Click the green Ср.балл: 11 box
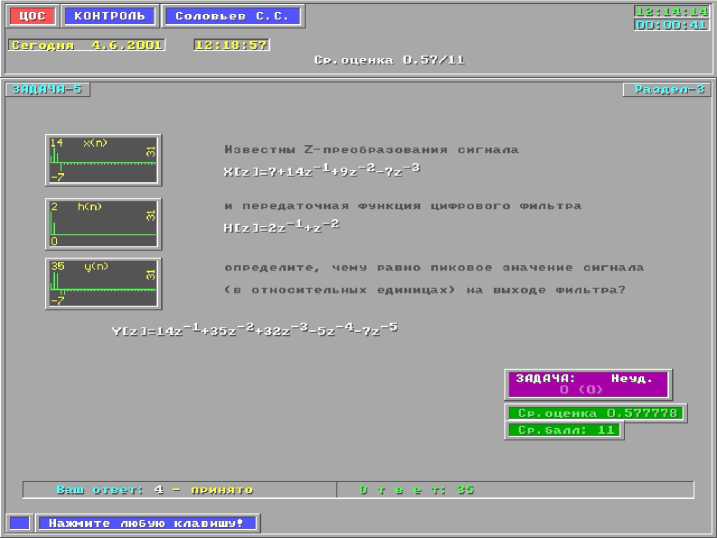Viewport: 717px width, 538px height. pyautogui.click(x=564, y=430)
